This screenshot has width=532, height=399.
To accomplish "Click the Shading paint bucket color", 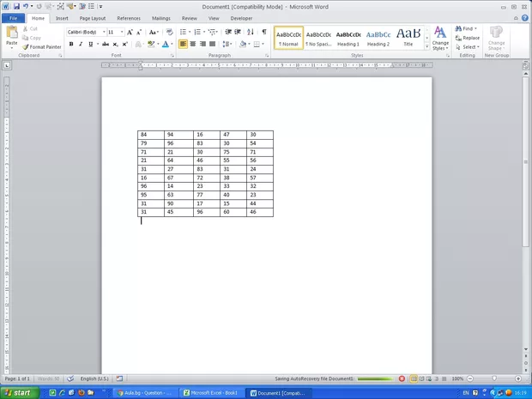I will tap(243, 44).
